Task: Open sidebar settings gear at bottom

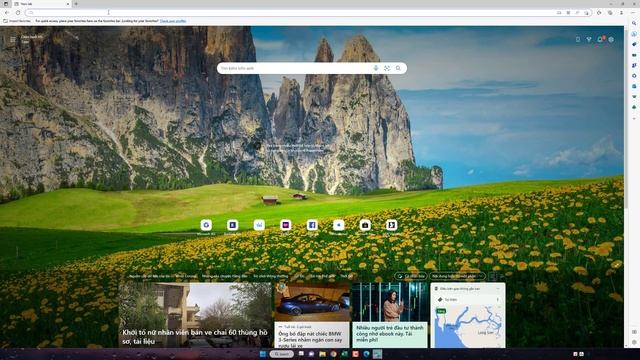Action: [x=634, y=342]
